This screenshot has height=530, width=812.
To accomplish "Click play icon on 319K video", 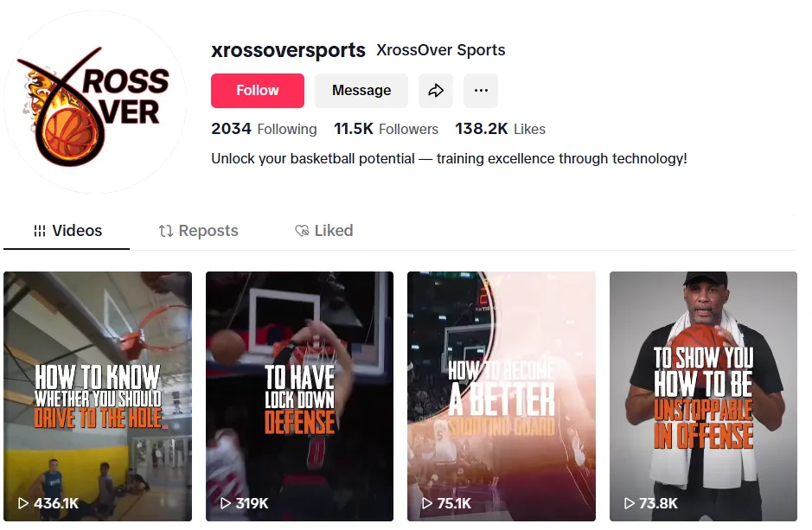I will point(226,503).
